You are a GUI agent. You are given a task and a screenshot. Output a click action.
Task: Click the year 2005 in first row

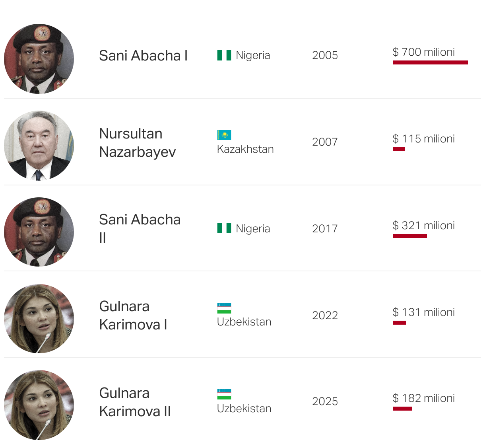(x=325, y=55)
